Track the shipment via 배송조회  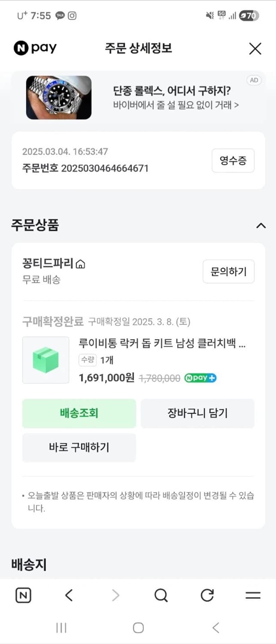pyautogui.click(x=79, y=413)
